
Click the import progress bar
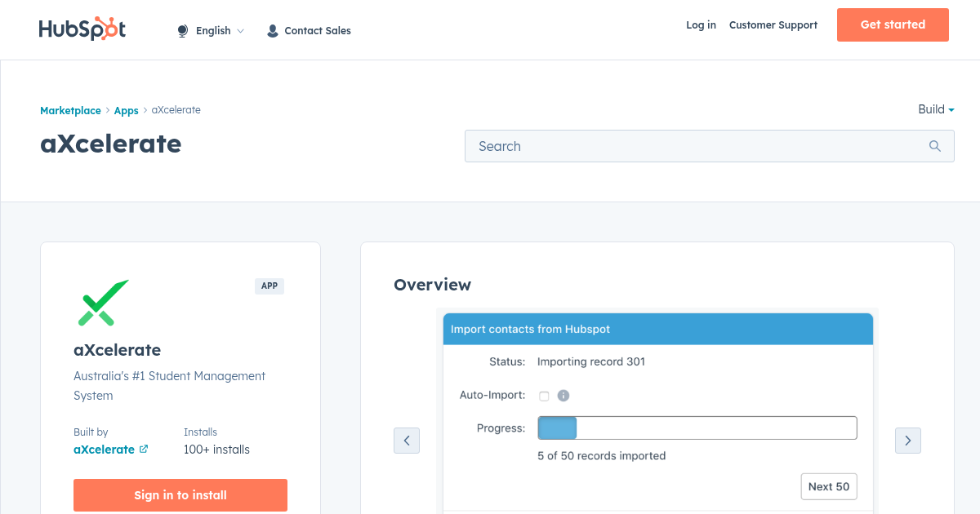point(697,428)
